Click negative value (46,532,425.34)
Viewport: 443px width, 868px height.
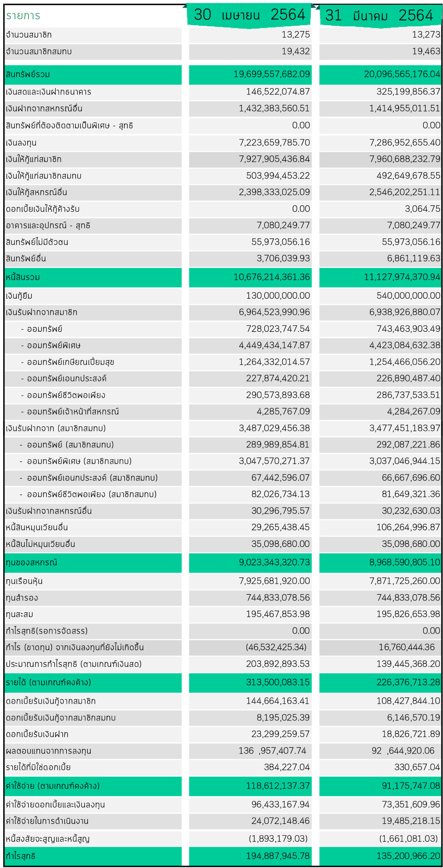click(276, 647)
